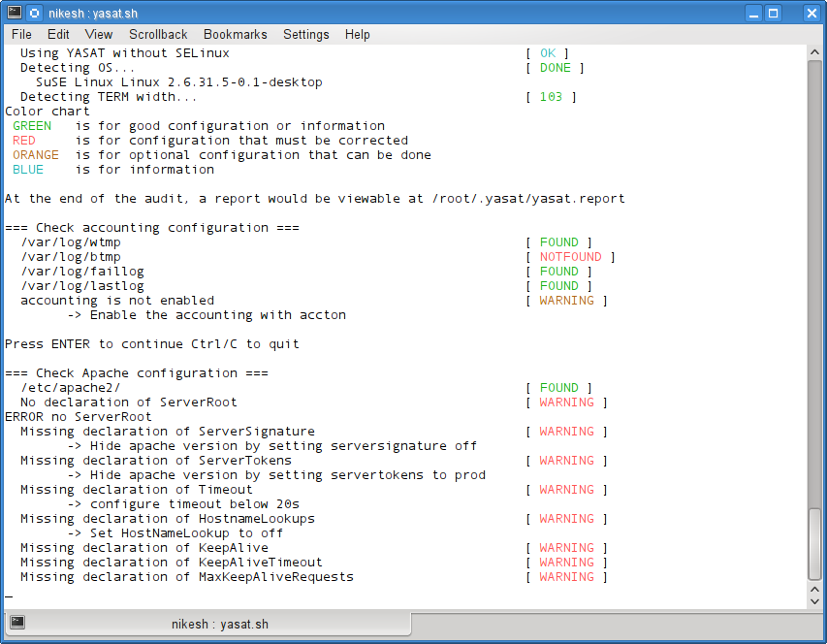Screen dimensions: 827x644
Task: Click 'Missing declaration of MaxKeepAliveRequests'
Action: click(187, 577)
